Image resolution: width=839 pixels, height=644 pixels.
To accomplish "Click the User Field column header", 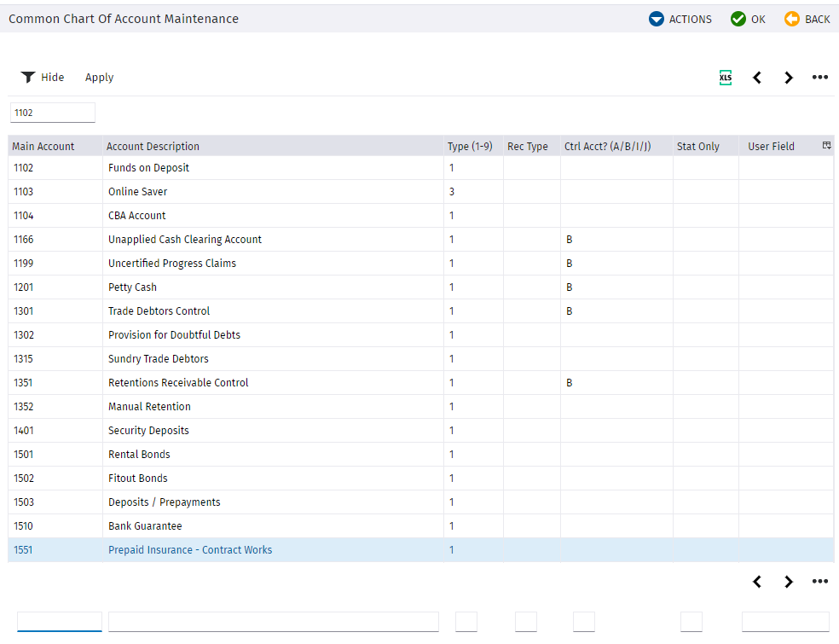I will point(771,146).
